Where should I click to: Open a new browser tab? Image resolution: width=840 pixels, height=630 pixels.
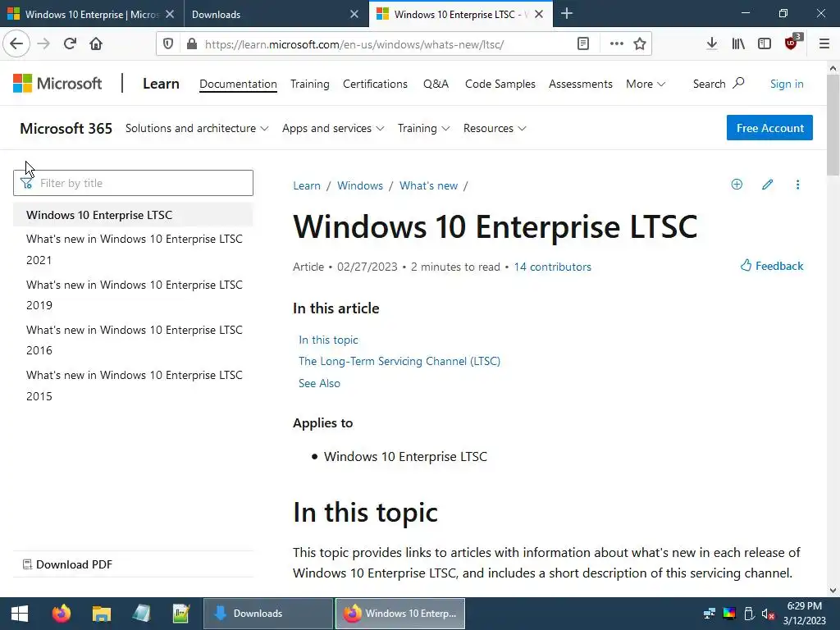coord(566,13)
